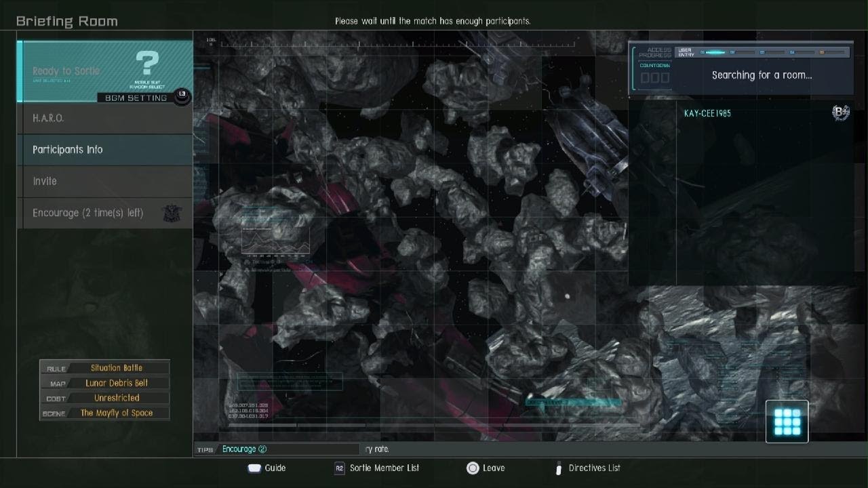The height and width of the screenshot is (488, 868).
Task: Click the Guide label in footer
Action: [275, 468]
